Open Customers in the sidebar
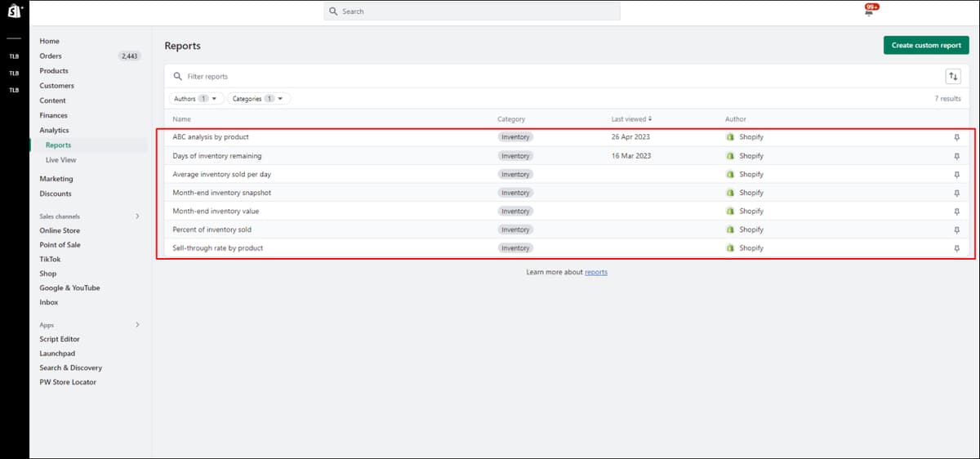This screenshot has width=980, height=459. 56,86
